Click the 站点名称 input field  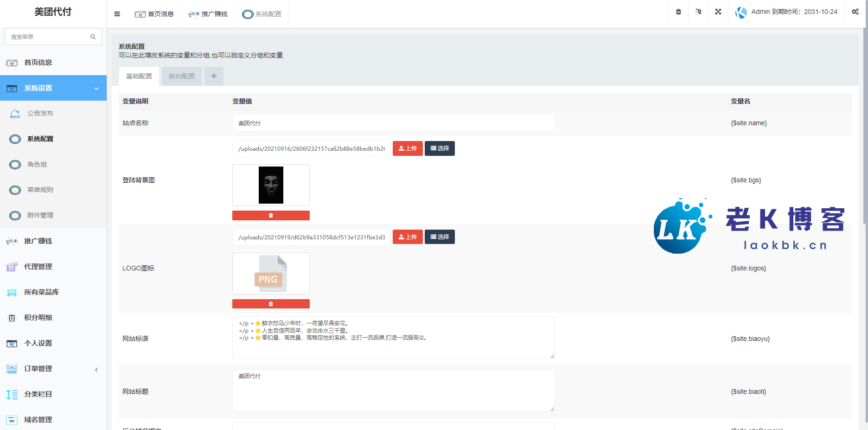tap(393, 123)
